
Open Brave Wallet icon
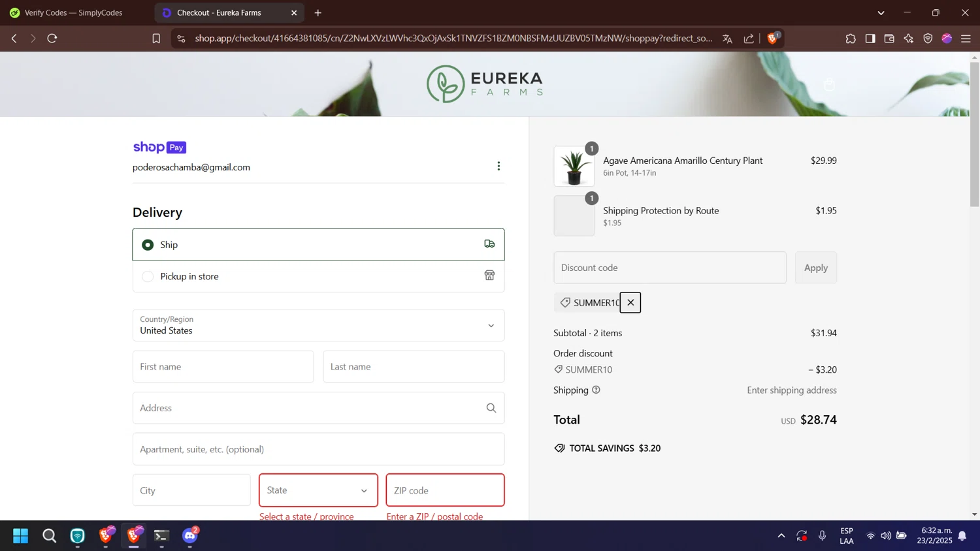click(889, 39)
